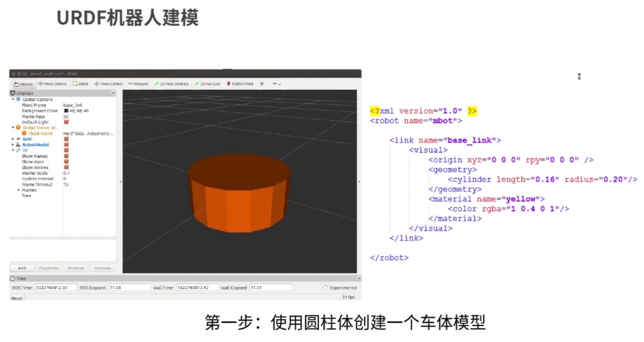The image size is (644, 342).
Task: Select the Update Interval value 0
Action: (x=65, y=179)
